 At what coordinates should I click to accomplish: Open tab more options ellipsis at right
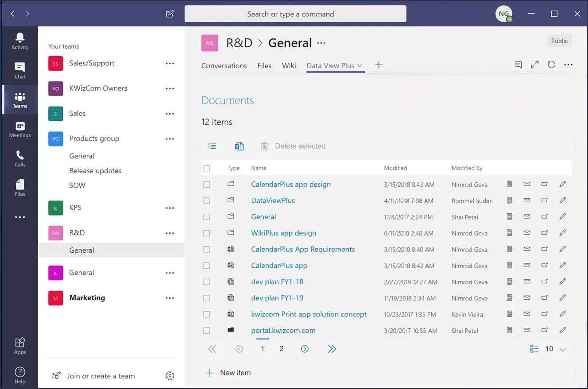coord(569,65)
